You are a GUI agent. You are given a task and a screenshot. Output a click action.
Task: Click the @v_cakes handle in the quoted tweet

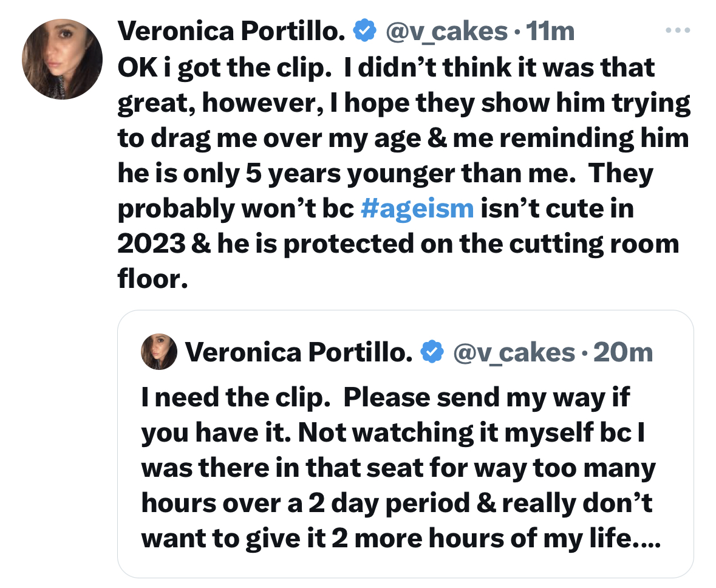point(514,353)
